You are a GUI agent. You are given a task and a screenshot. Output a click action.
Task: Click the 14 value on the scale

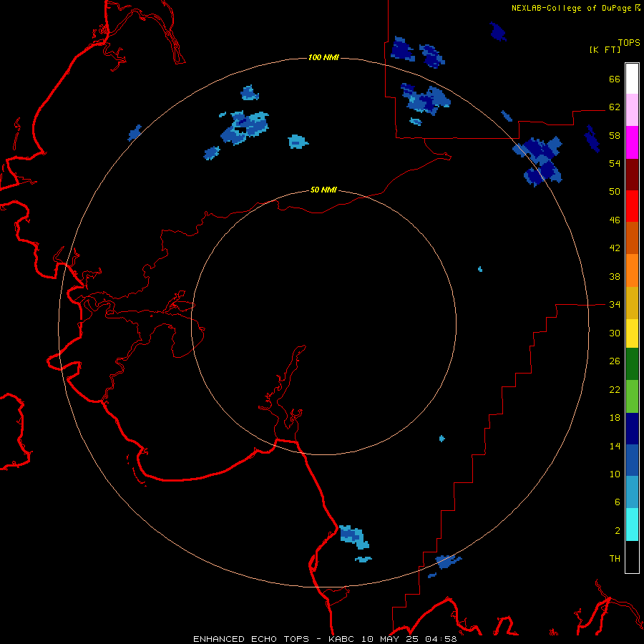pos(615,446)
